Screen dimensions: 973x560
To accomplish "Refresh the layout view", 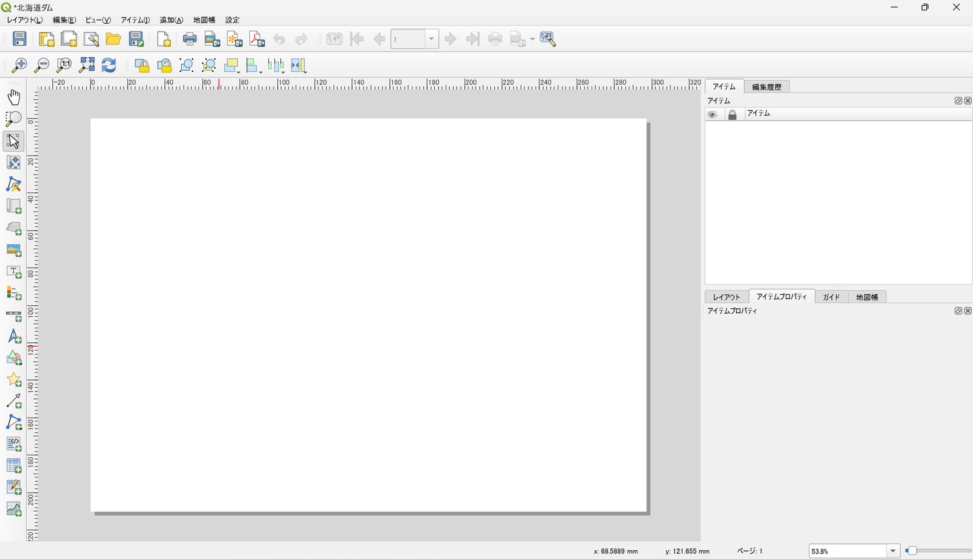I will point(109,65).
